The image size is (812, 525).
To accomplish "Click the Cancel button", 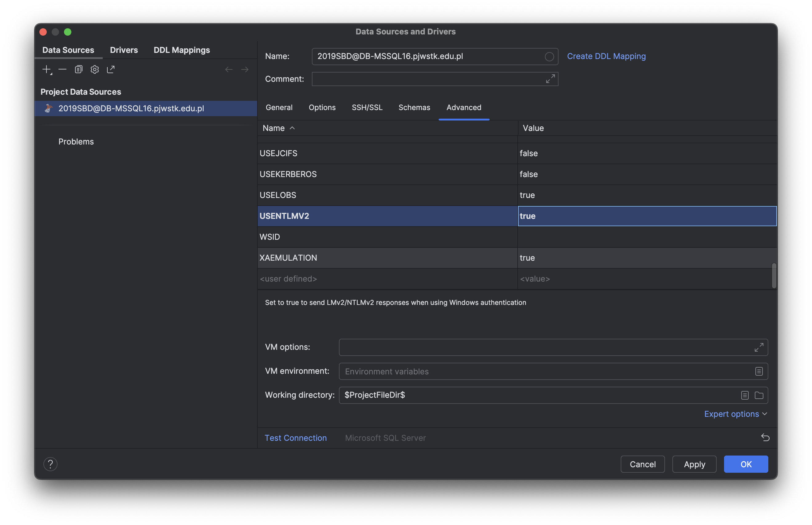I will pyautogui.click(x=642, y=464).
